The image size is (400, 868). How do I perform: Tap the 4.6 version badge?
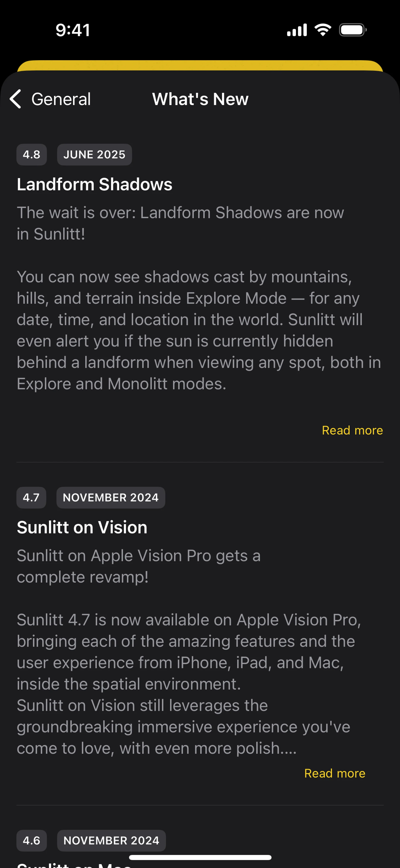point(31,841)
